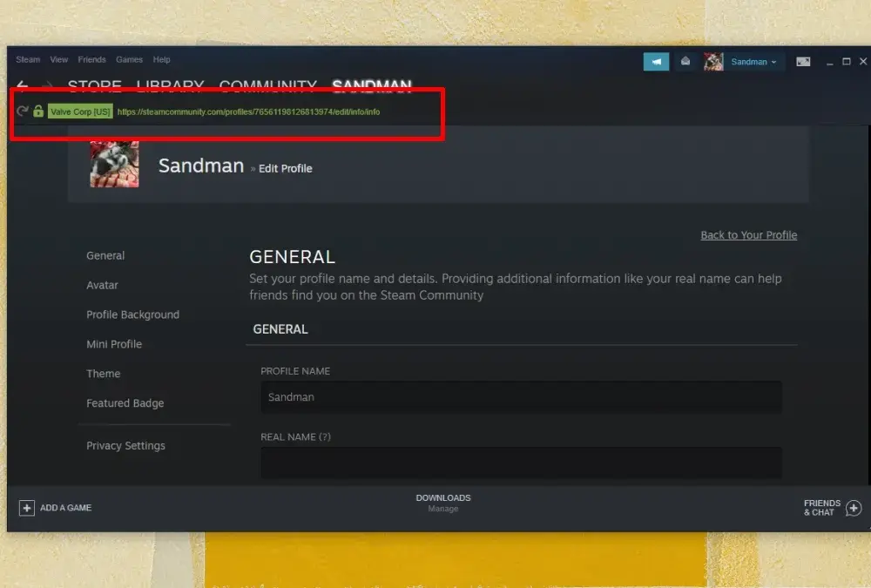Open Privacy Settings in the sidebar
This screenshot has height=588, width=871.
coord(125,446)
